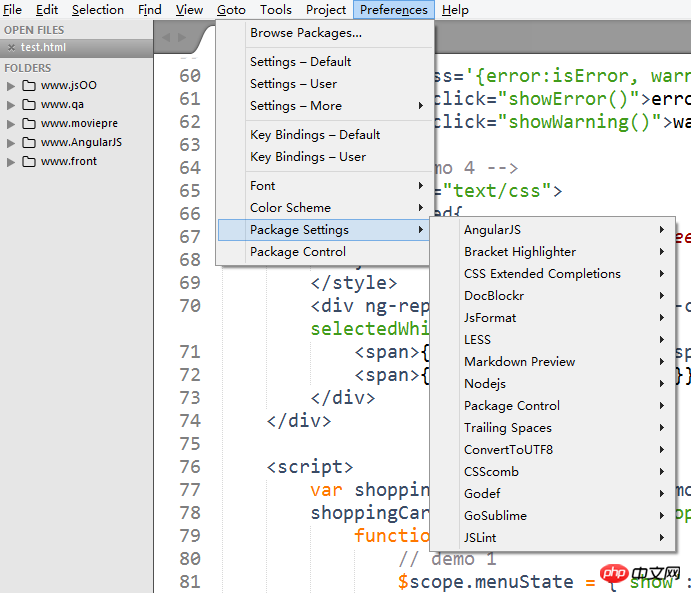Choose Package Control in Preferences menu
691x593 pixels.
tap(323, 252)
